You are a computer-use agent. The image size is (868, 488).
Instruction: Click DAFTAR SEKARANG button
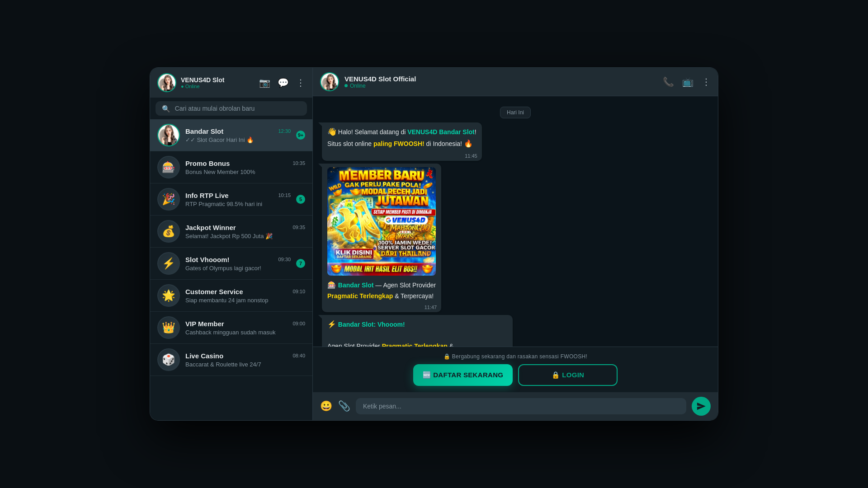pos(463,375)
